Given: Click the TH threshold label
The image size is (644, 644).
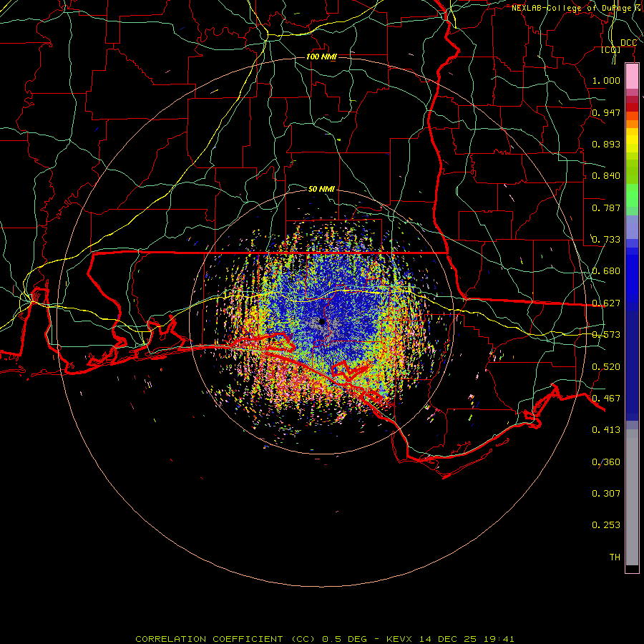Looking at the screenshot, I should click(x=615, y=557).
